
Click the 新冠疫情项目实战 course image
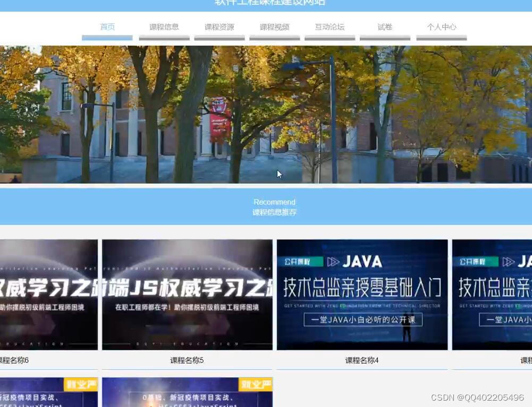click(x=186, y=392)
